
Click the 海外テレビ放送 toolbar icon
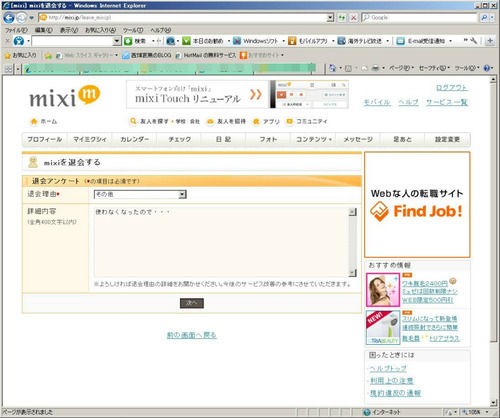point(341,41)
